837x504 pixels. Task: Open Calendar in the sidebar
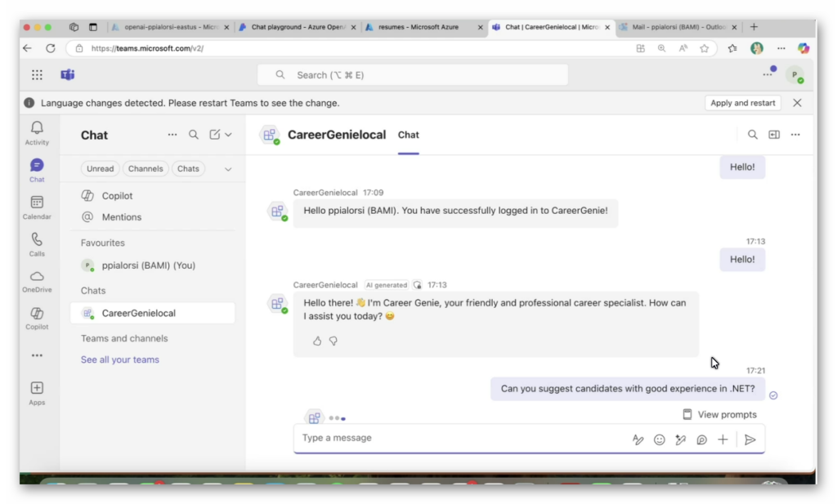pos(37,207)
